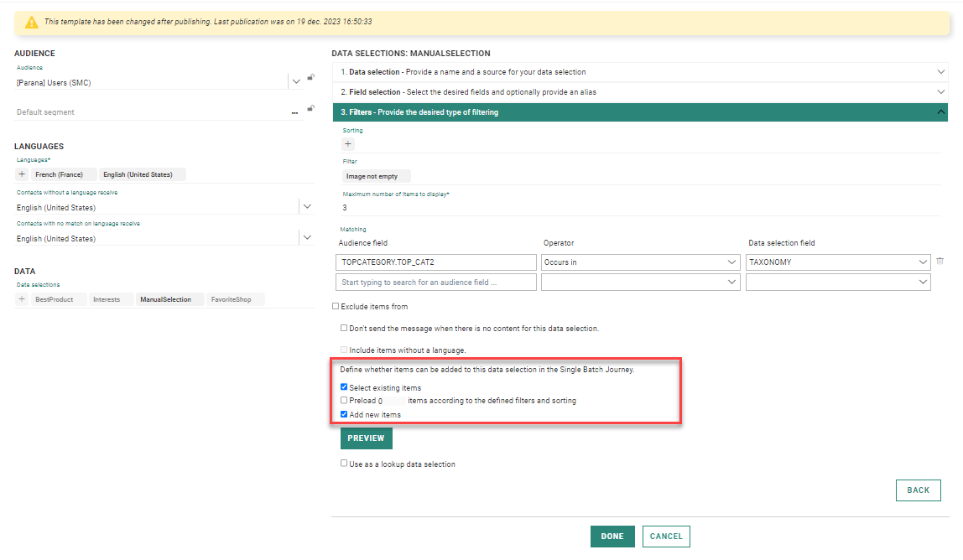Click the Image not empty filter chip

375,176
